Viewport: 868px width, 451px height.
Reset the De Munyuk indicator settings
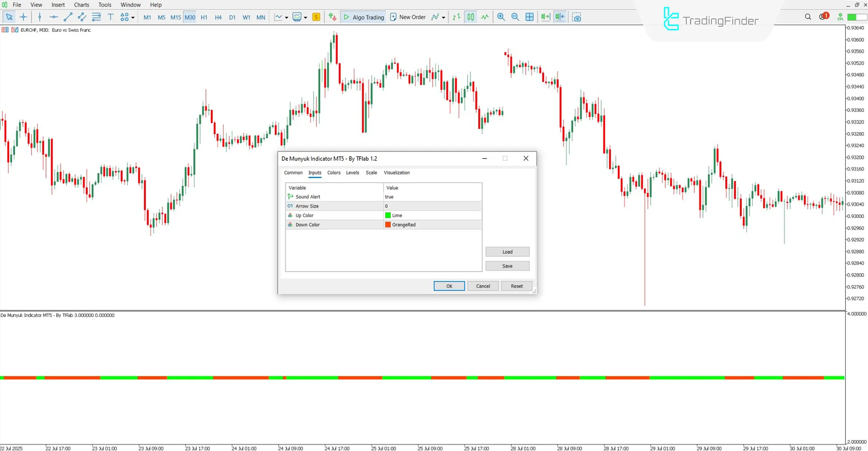click(x=517, y=286)
